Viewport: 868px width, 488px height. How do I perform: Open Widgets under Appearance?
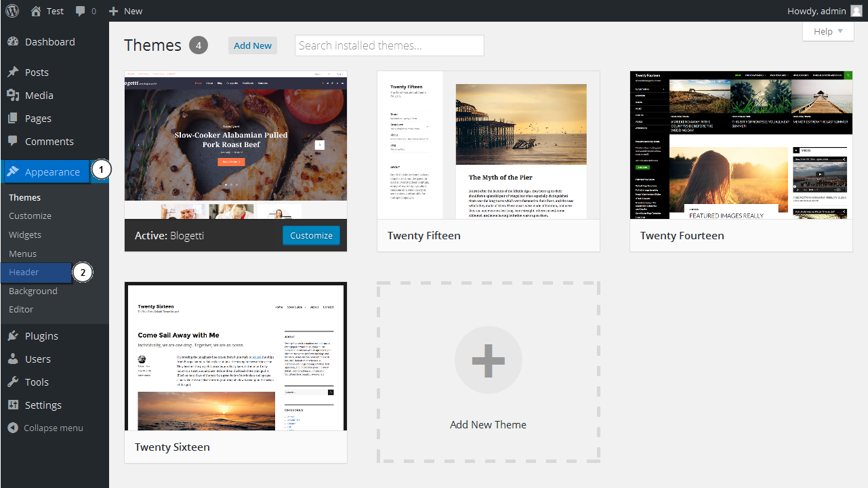coord(25,235)
